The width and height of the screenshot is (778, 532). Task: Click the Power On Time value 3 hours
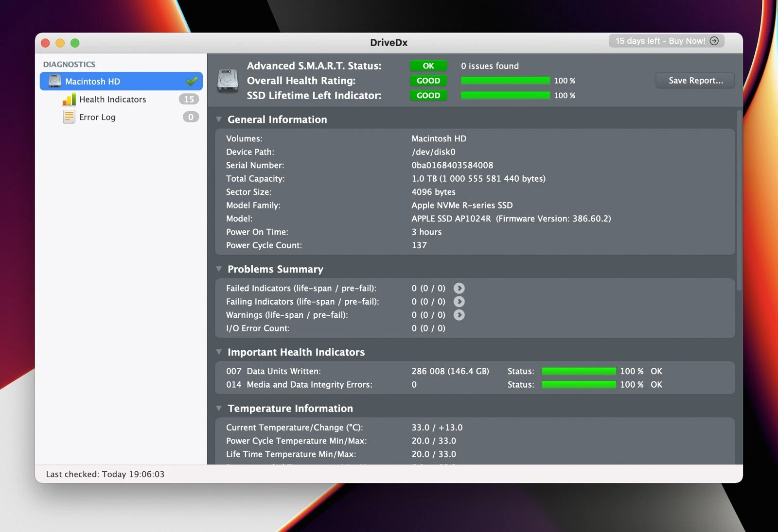[x=426, y=232]
